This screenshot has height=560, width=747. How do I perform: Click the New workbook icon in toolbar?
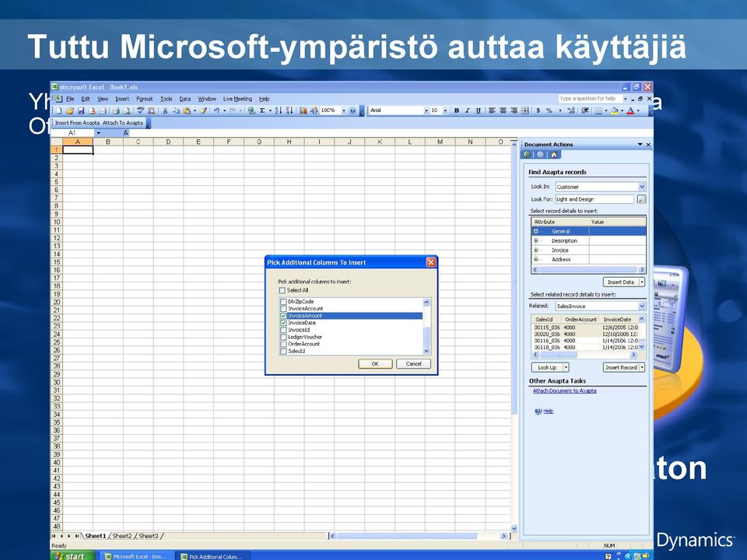pyautogui.click(x=58, y=110)
